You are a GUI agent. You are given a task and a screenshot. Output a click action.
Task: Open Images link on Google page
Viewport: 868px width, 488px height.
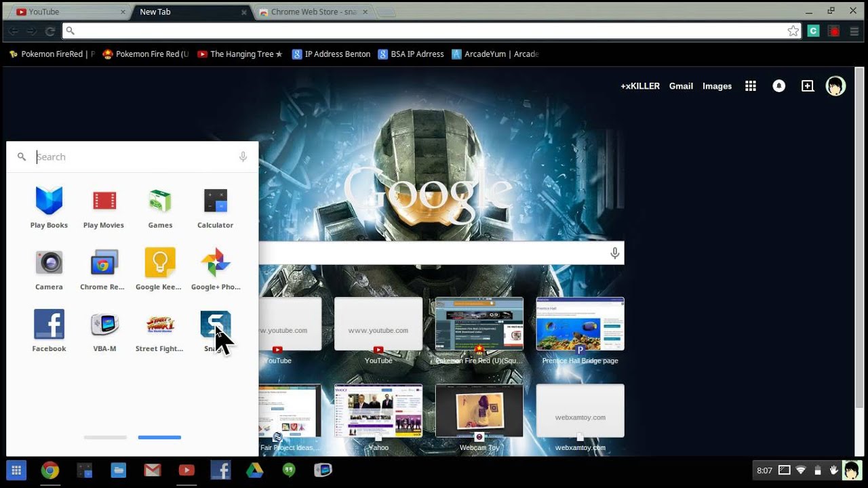717,86
